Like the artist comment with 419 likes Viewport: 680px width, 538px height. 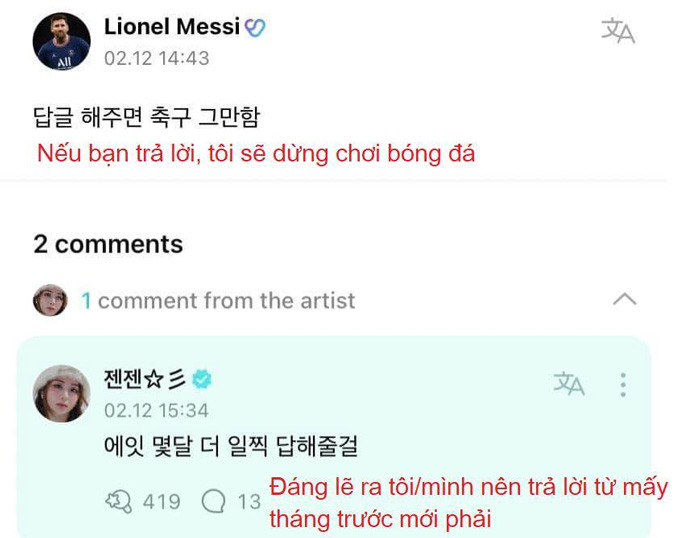[x=119, y=500]
